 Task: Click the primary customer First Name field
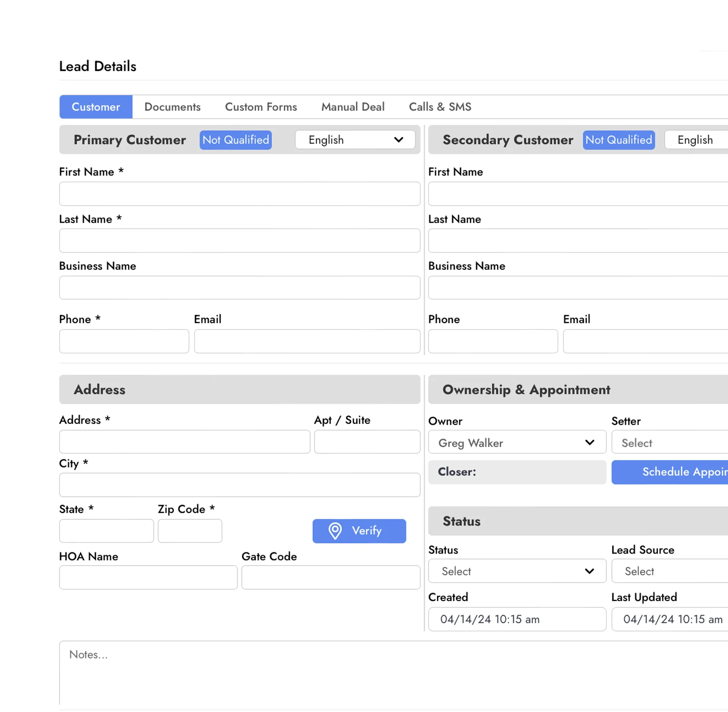239,194
